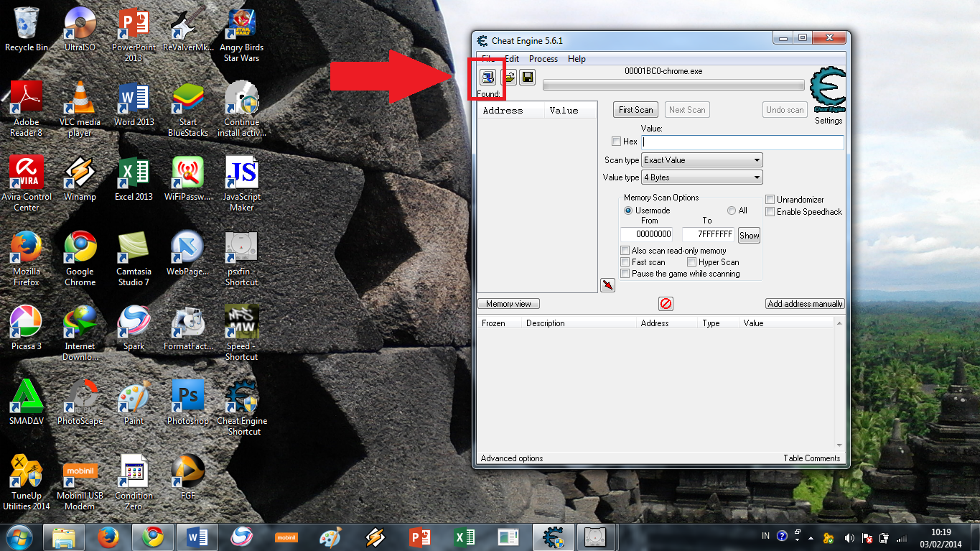Open Advanced options at the bottom
Screen dimensions: 980x551
[512, 458]
